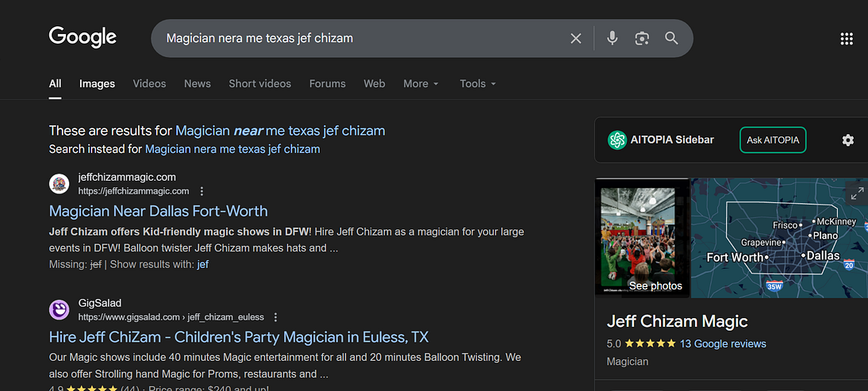Clear the search box with the X icon
This screenshot has height=391, width=868.
[x=576, y=38]
